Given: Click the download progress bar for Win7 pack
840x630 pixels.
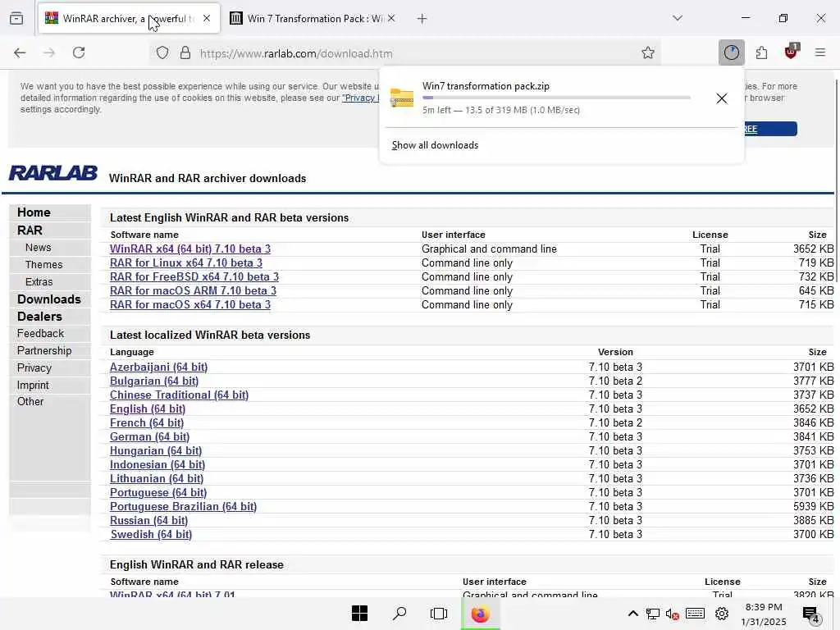Looking at the screenshot, I should coord(556,98).
